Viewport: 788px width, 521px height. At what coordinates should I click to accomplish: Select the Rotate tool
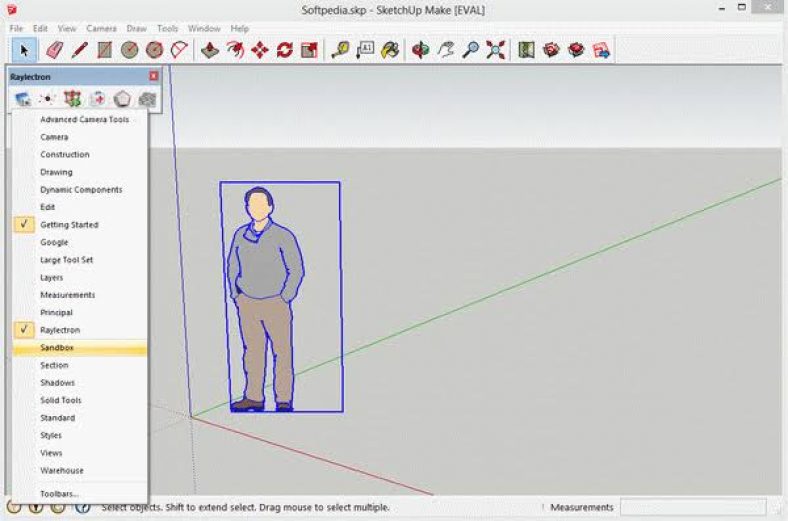(x=285, y=49)
